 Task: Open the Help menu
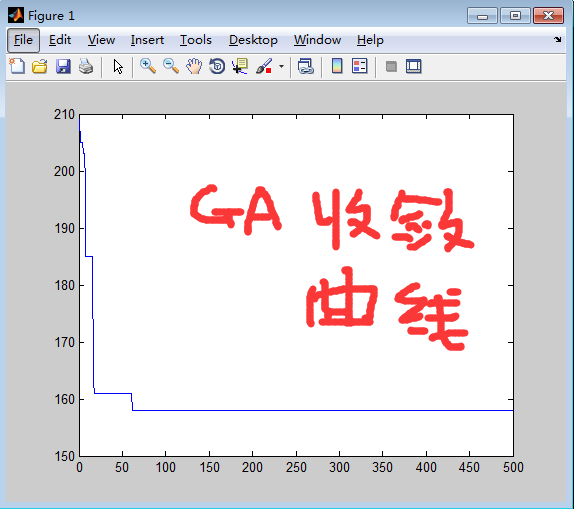tap(370, 40)
